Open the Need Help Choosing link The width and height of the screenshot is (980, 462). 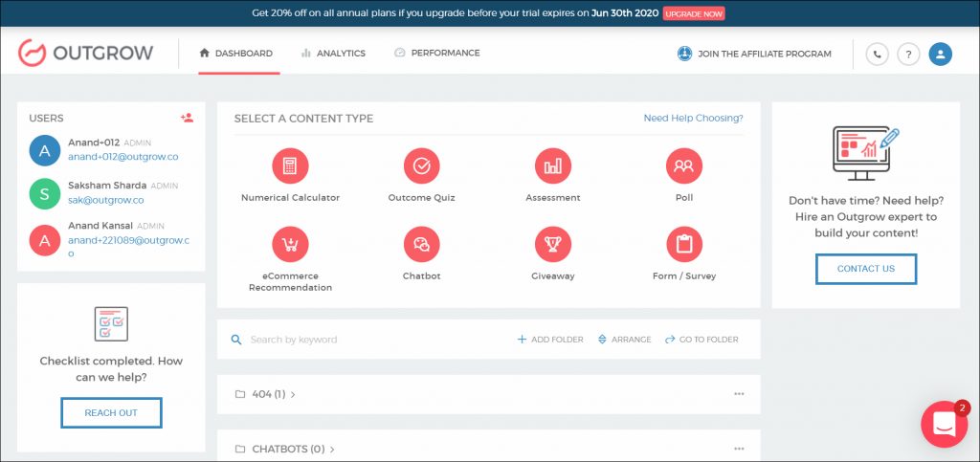693,119
